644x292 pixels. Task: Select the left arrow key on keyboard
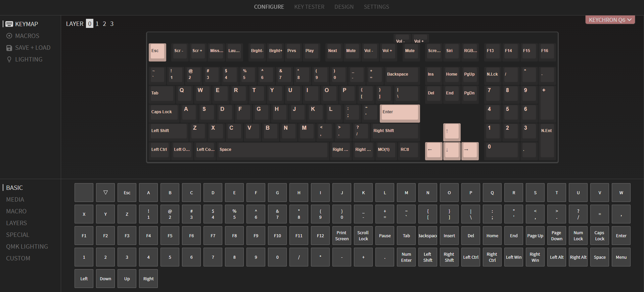coord(433,151)
